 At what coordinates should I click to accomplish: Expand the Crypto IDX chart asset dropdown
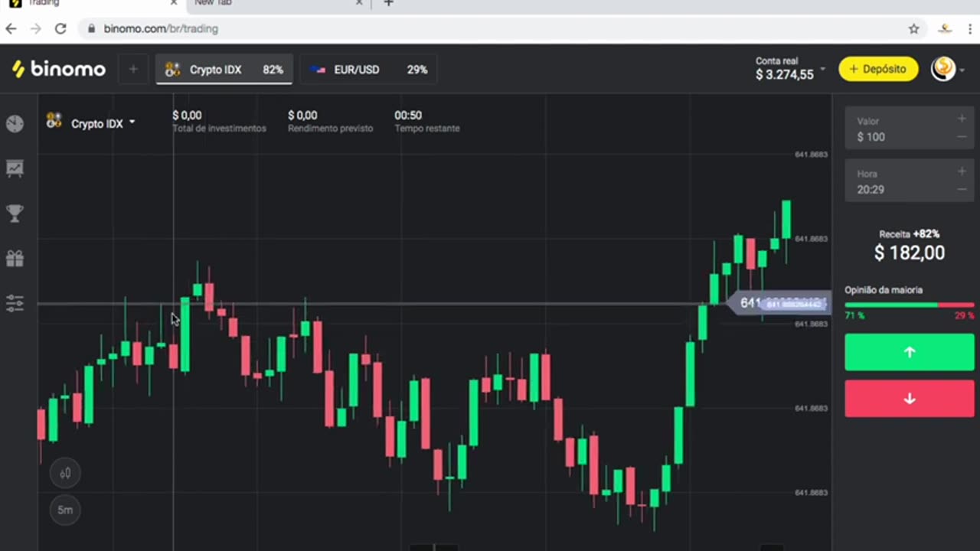click(90, 122)
